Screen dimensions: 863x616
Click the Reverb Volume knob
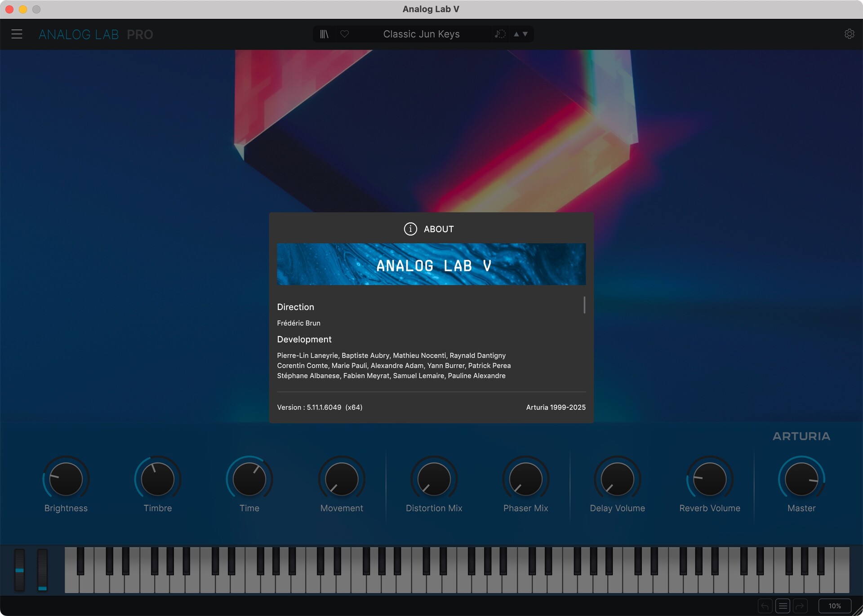point(710,479)
